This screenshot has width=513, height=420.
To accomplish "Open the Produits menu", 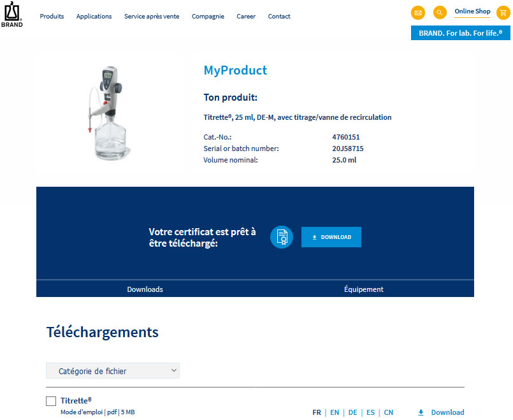I will (52, 17).
